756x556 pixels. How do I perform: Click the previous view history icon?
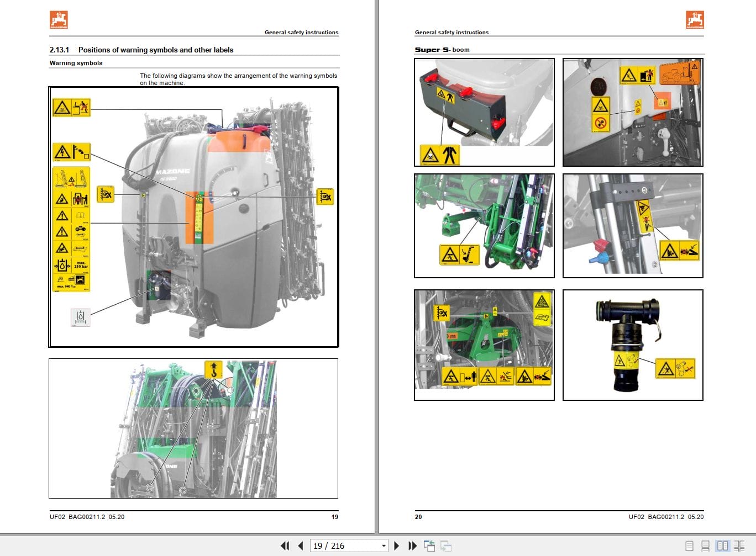click(429, 546)
